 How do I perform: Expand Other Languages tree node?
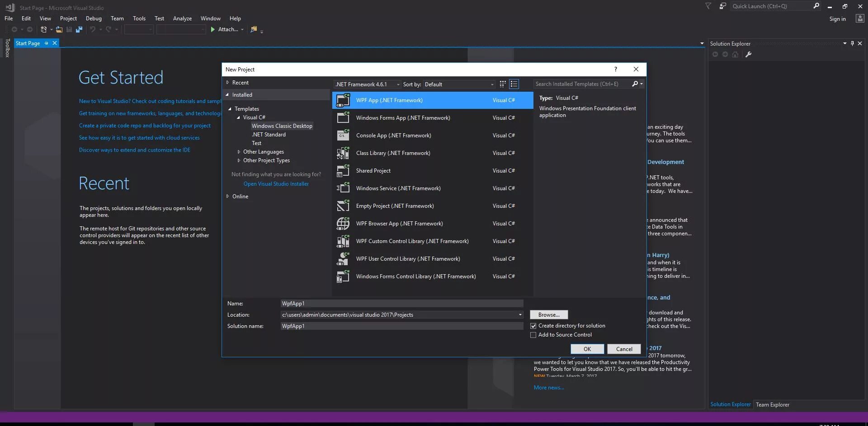(x=239, y=152)
